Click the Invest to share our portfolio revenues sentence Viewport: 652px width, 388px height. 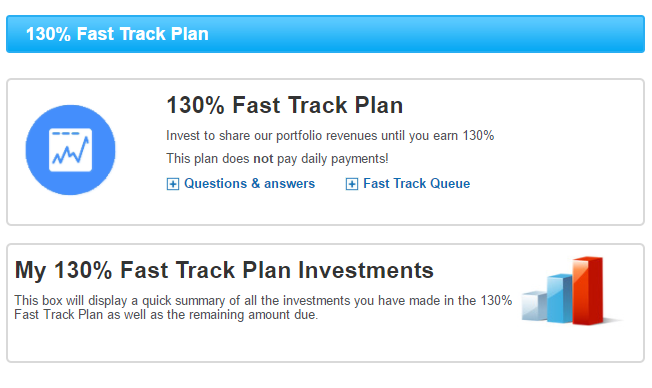(330, 136)
